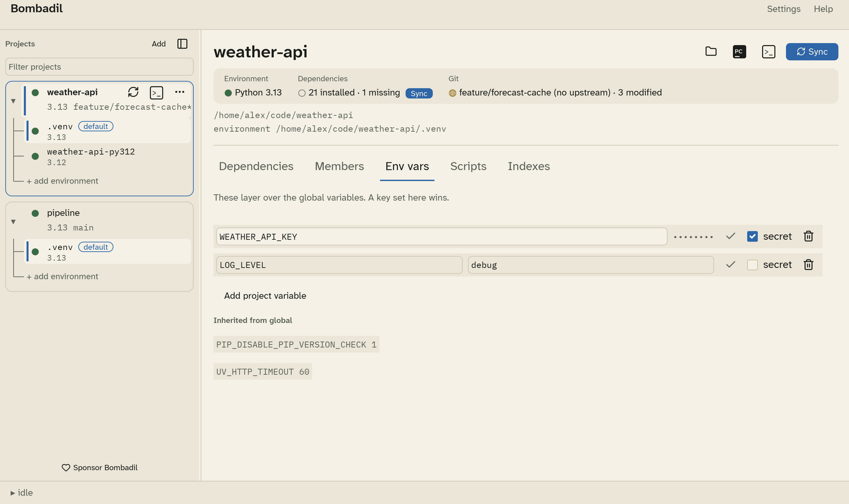Delete the WEATHER_API_KEY variable
The image size is (849, 504).
pos(808,236)
